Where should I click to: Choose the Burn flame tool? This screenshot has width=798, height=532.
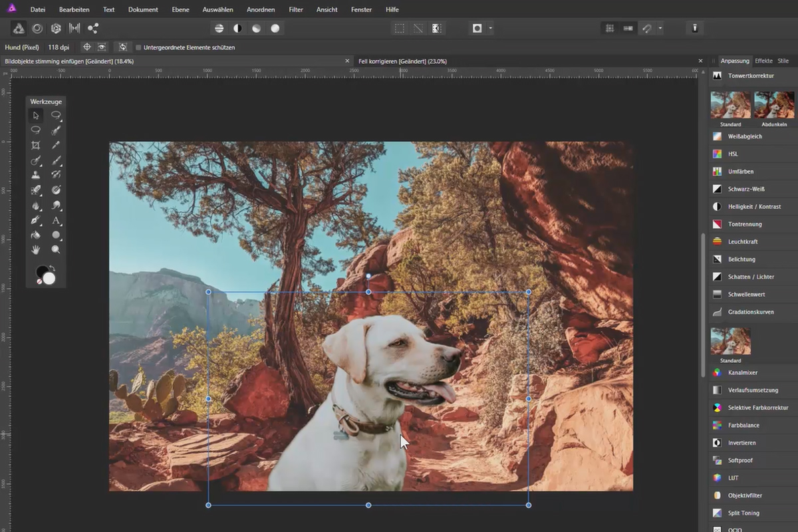[36, 205]
